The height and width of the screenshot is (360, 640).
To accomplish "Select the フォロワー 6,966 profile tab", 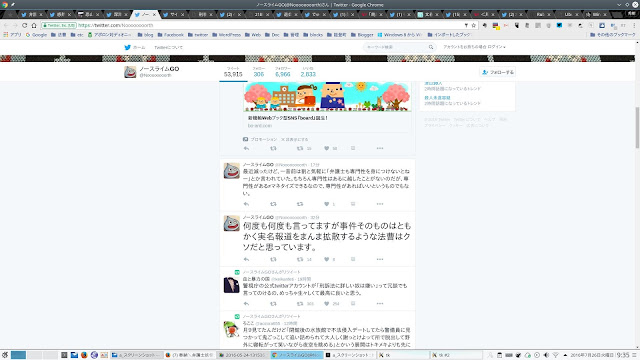I will (x=282, y=72).
